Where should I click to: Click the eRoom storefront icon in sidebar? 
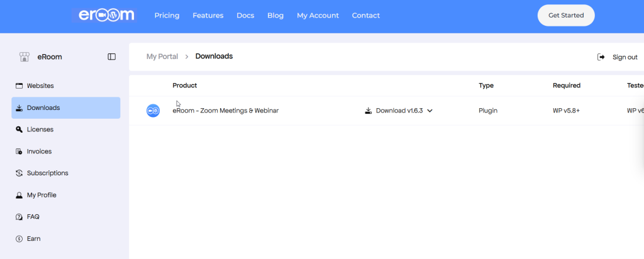point(25,57)
